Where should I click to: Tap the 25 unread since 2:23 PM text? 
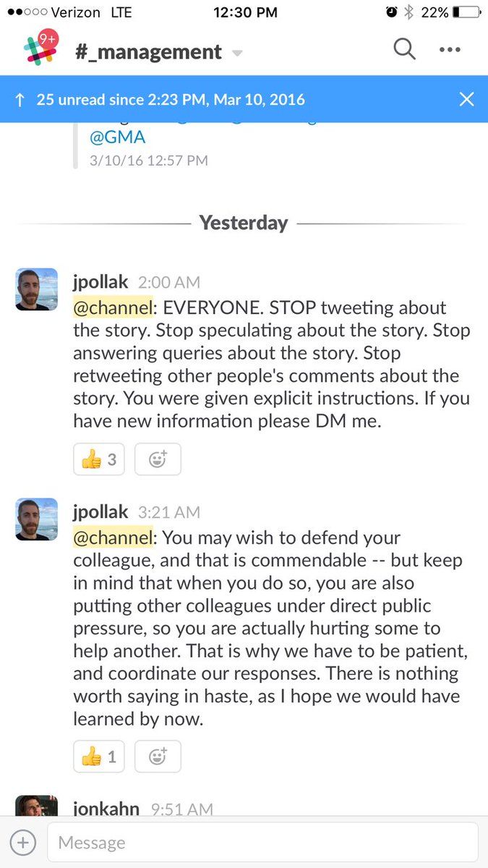[171, 100]
